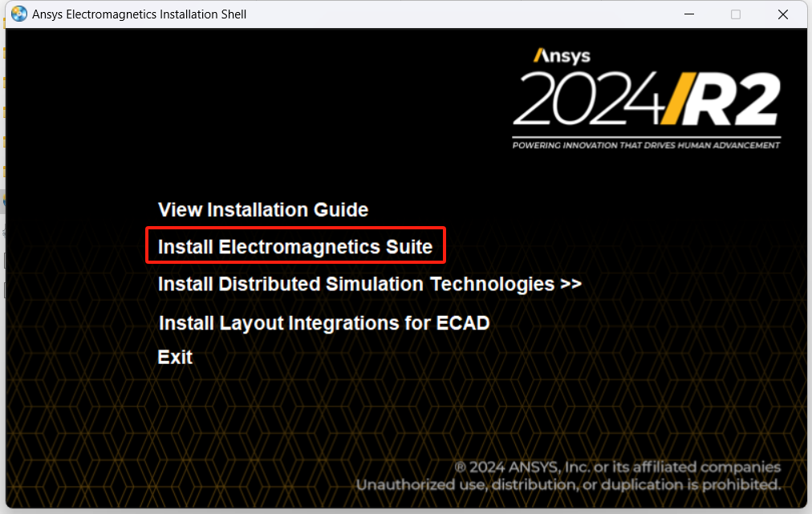Select Install Layout Integrations for ECAD

[324, 323]
